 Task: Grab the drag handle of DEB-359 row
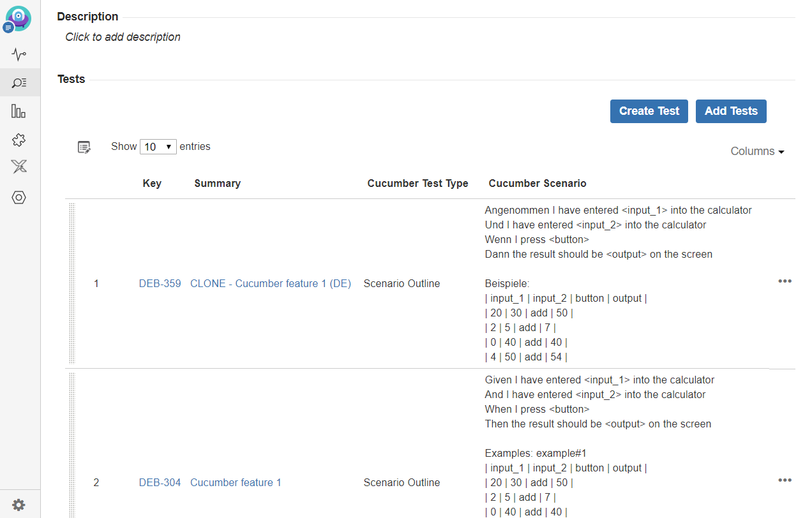71,283
